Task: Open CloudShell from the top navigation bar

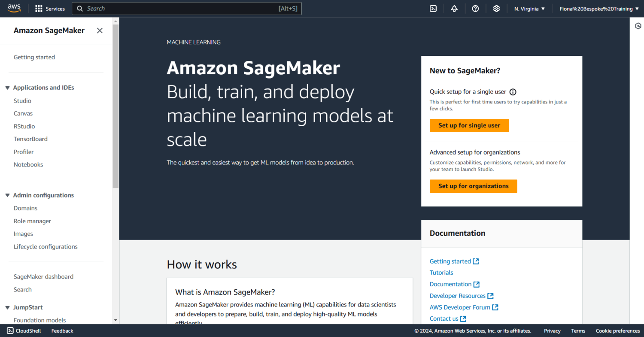Action: click(x=433, y=8)
